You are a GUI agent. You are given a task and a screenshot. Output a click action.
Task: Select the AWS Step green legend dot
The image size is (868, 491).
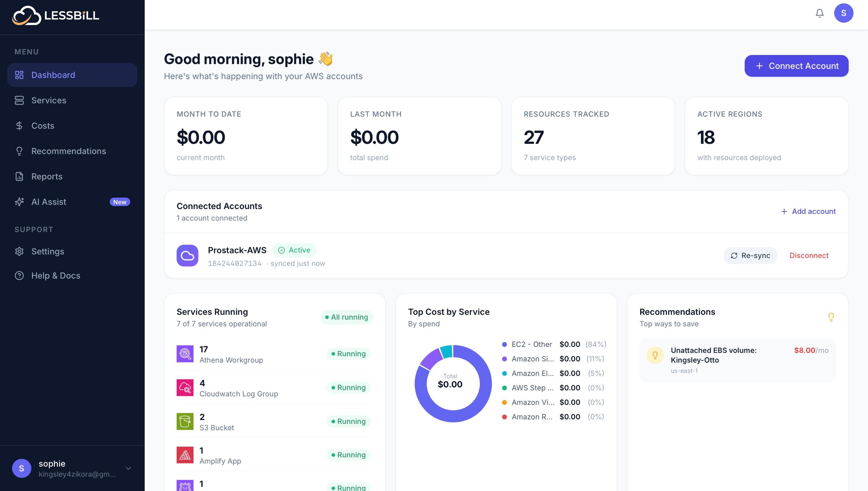(x=505, y=388)
